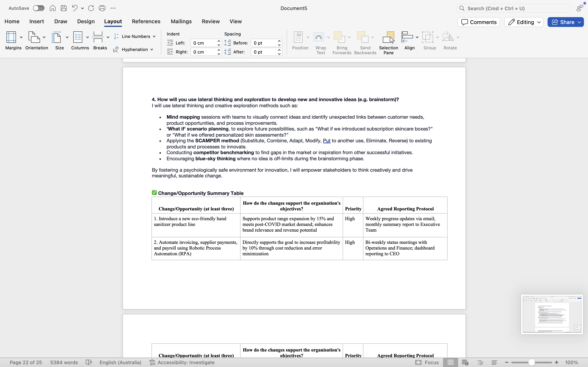The image size is (588, 367).
Task: Toggle the AutoSave switch
Action: (39, 8)
